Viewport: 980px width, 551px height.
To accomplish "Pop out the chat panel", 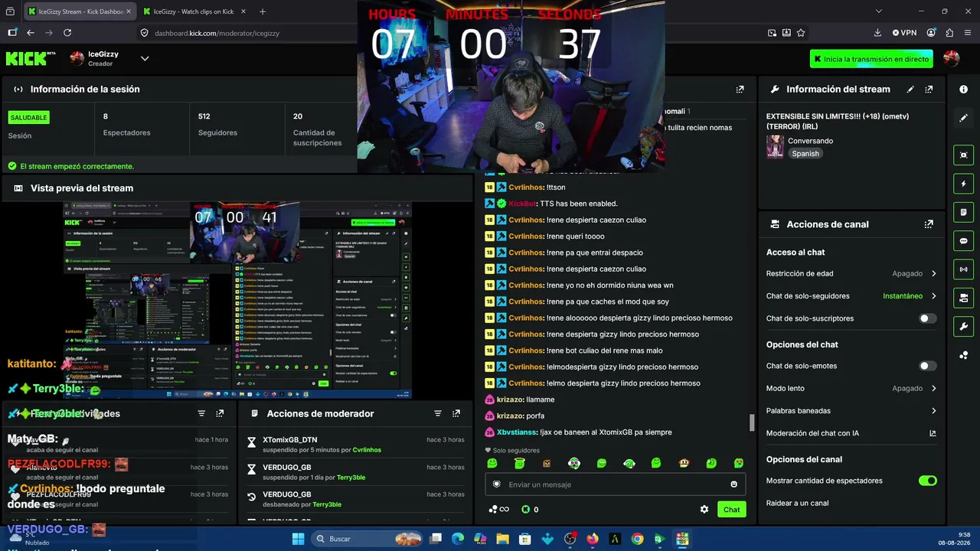I will (740, 90).
